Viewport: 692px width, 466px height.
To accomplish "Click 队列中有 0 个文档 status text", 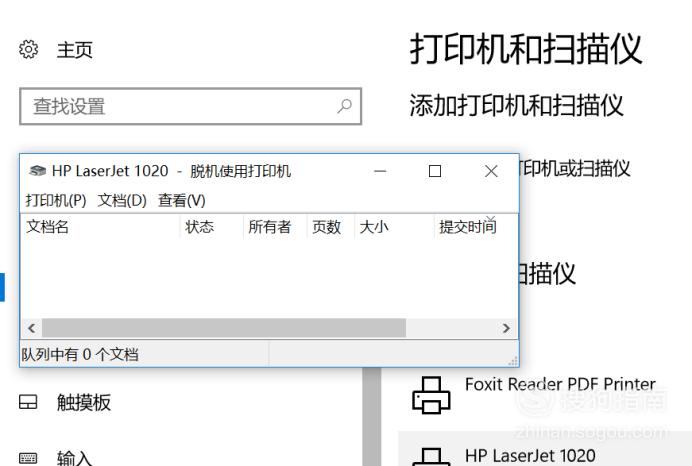I will coord(80,354).
